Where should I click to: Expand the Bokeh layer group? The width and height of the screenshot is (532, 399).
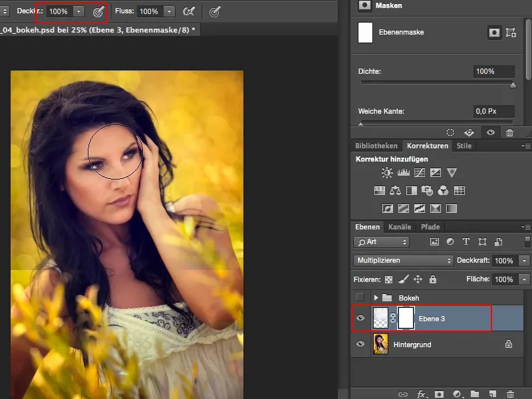(x=376, y=297)
